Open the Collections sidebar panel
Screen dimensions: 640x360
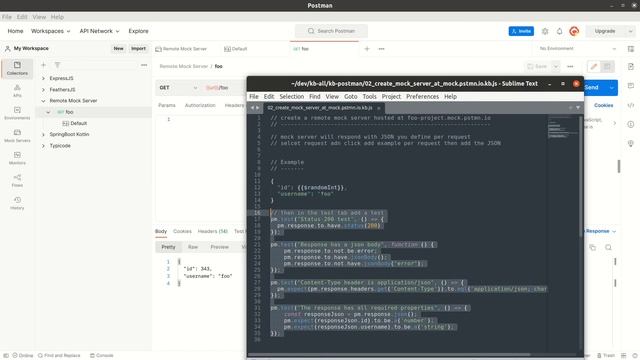click(x=17, y=68)
